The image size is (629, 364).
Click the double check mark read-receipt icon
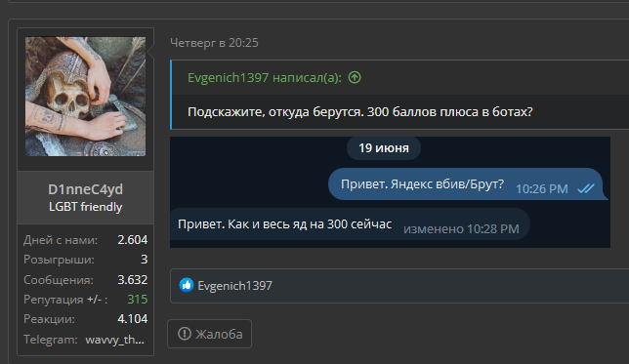click(x=586, y=188)
